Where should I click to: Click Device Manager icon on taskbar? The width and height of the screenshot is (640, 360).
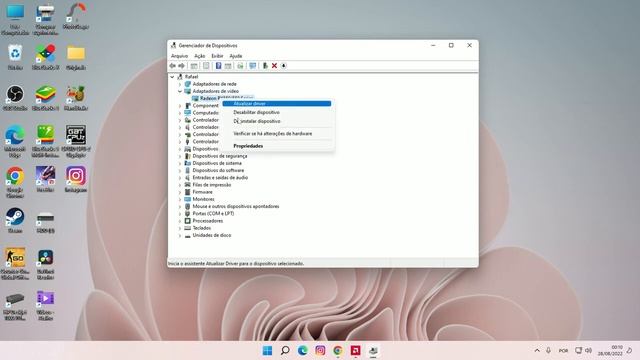pos(373,351)
